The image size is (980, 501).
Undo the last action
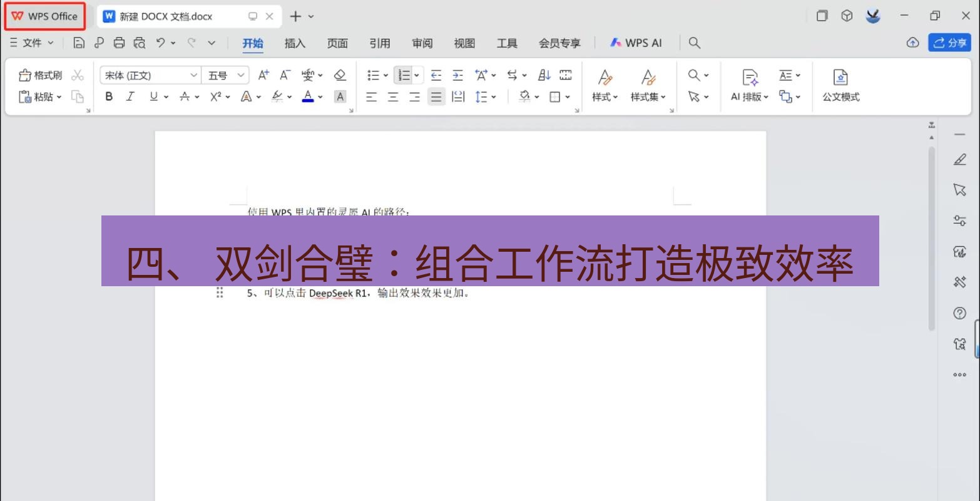pos(161,43)
